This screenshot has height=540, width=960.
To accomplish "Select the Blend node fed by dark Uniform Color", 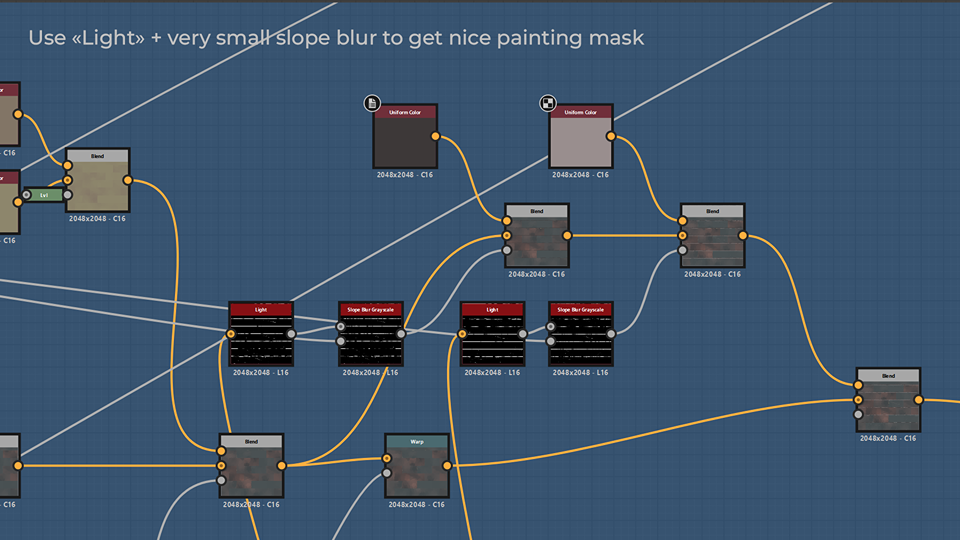I will tap(536, 236).
